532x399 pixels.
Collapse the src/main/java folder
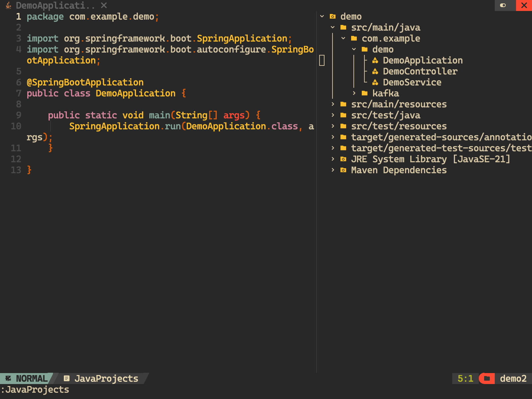(x=332, y=27)
